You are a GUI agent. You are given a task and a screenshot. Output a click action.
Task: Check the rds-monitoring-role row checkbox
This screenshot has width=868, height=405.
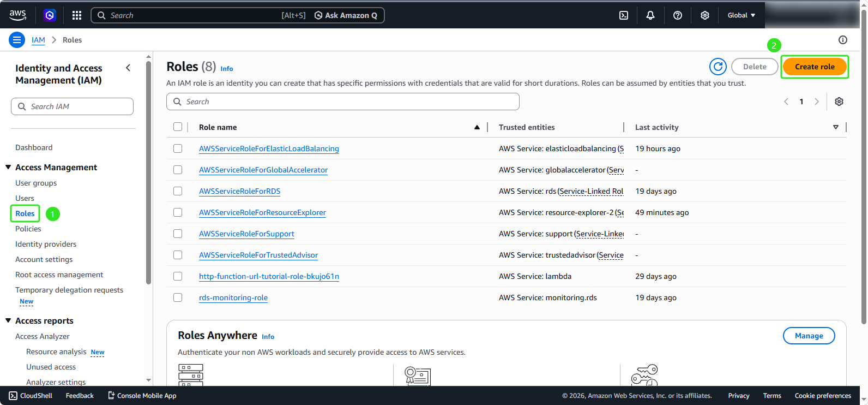pos(178,297)
